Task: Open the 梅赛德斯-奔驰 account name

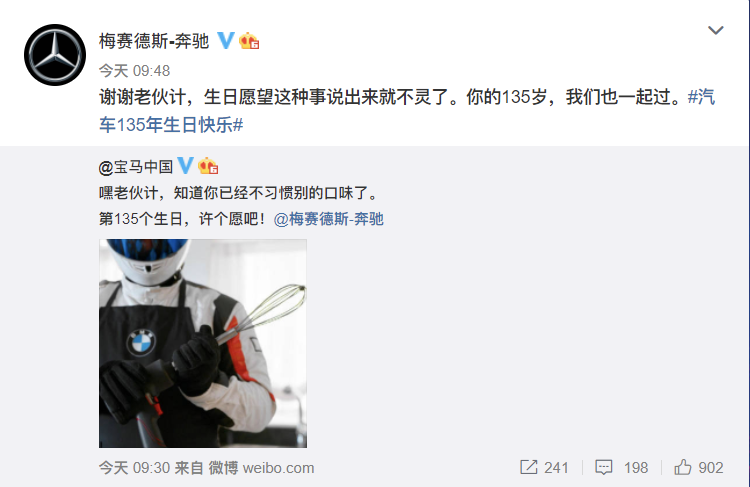Action: tap(154, 41)
